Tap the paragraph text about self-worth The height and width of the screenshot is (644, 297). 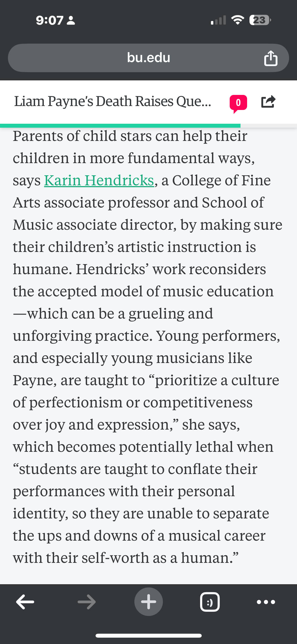pyautogui.click(x=126, y=558)
